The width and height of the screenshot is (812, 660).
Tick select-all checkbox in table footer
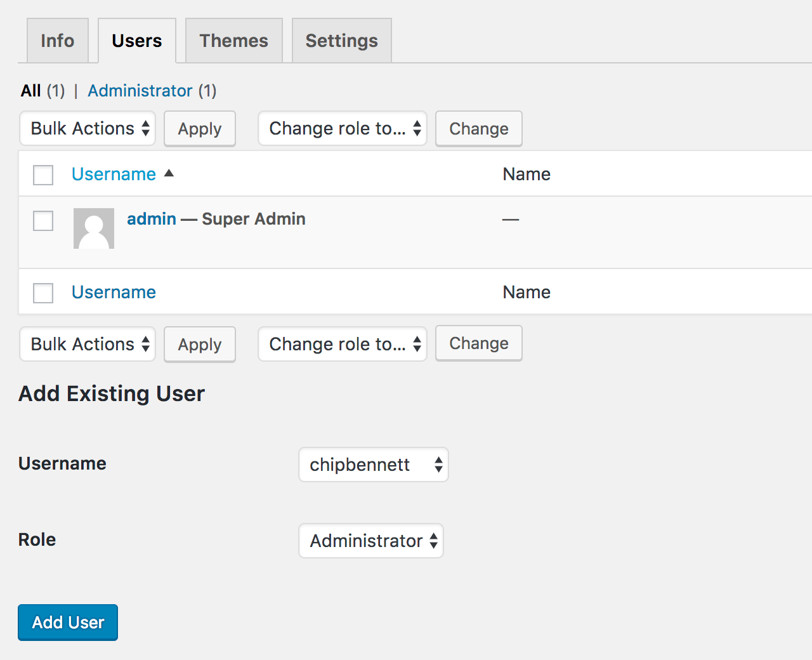pos(43,293)
